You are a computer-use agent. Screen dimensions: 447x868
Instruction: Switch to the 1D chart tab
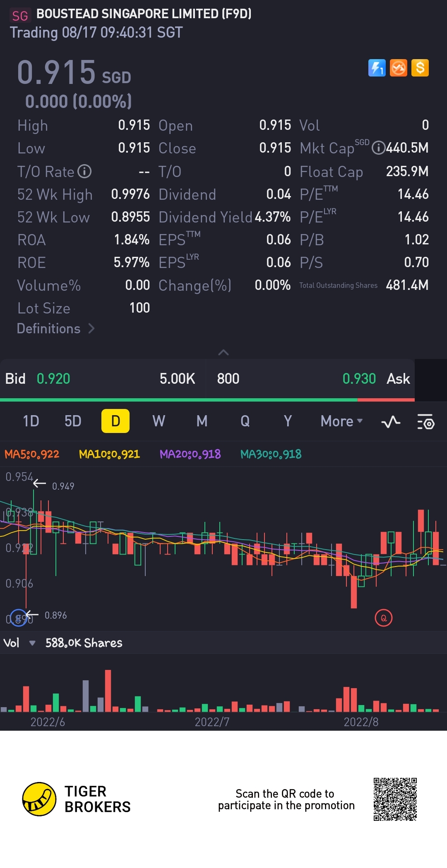31,421
